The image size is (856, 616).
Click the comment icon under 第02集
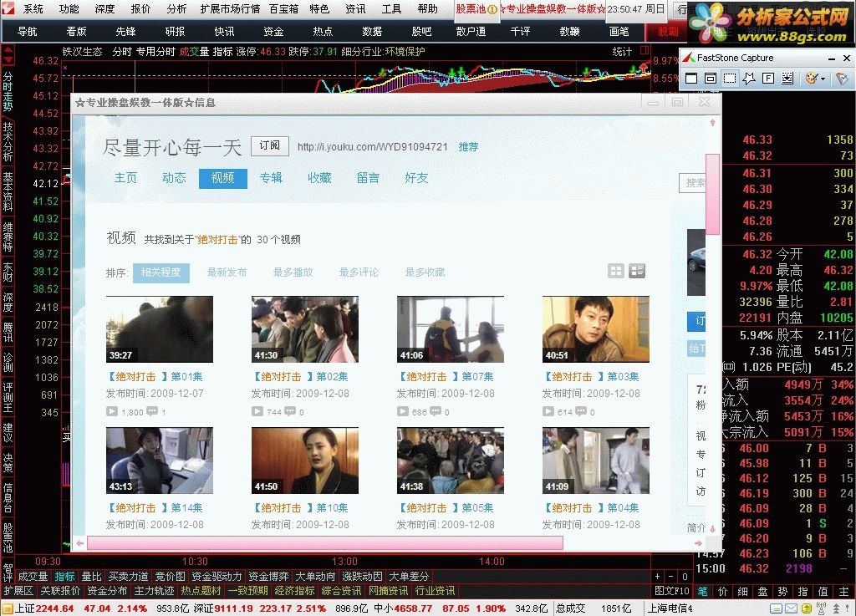(x=290, y=411)
